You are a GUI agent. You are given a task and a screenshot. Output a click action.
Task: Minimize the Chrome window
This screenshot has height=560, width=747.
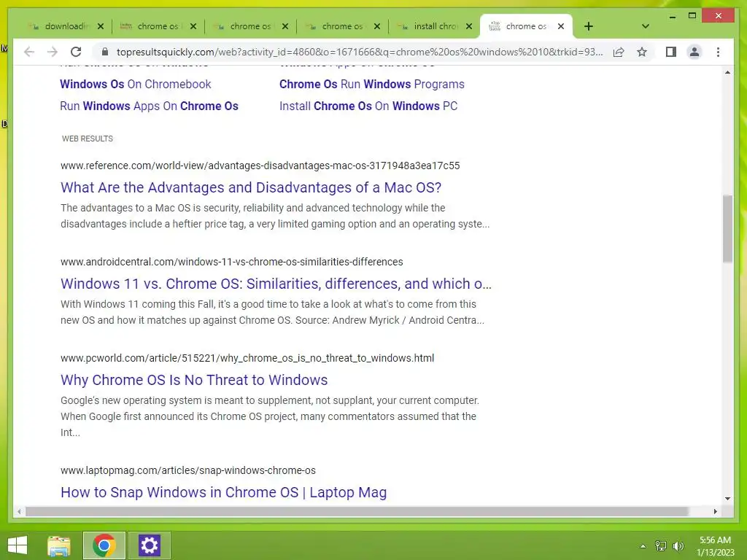(x=672, y=16)
